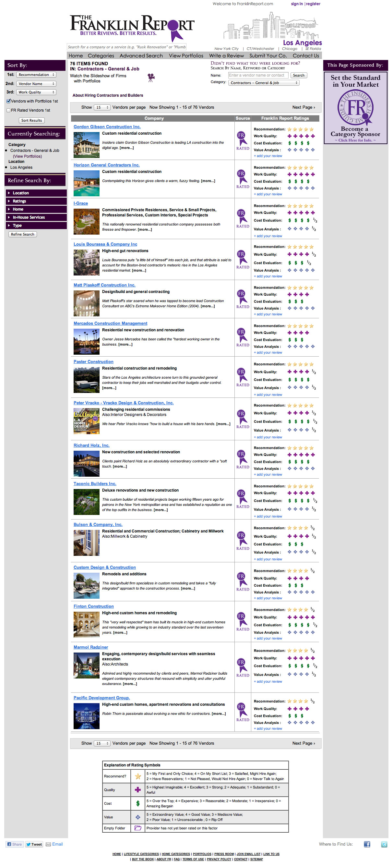
Task: Click the vendor name input field
Action: tap(258, 75)
